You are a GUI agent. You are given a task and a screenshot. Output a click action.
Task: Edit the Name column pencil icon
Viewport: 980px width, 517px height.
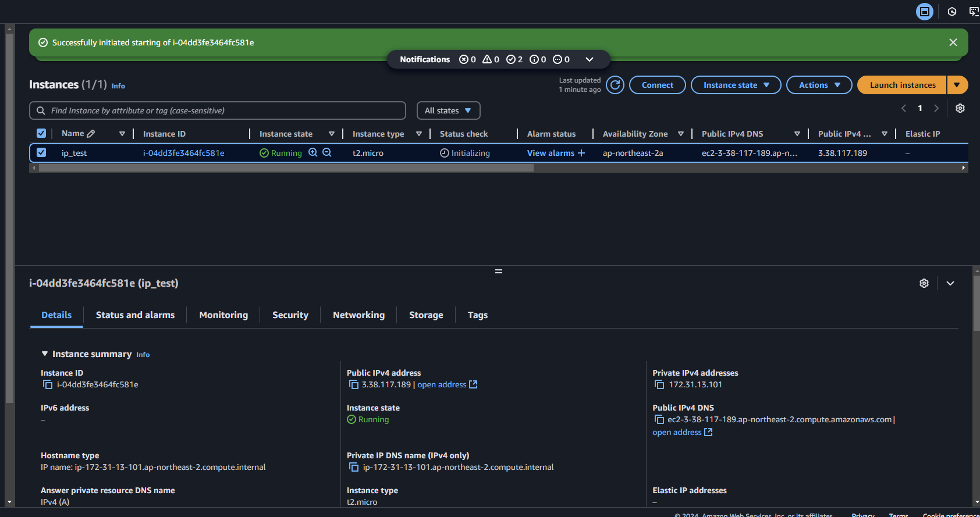point(91,134)
